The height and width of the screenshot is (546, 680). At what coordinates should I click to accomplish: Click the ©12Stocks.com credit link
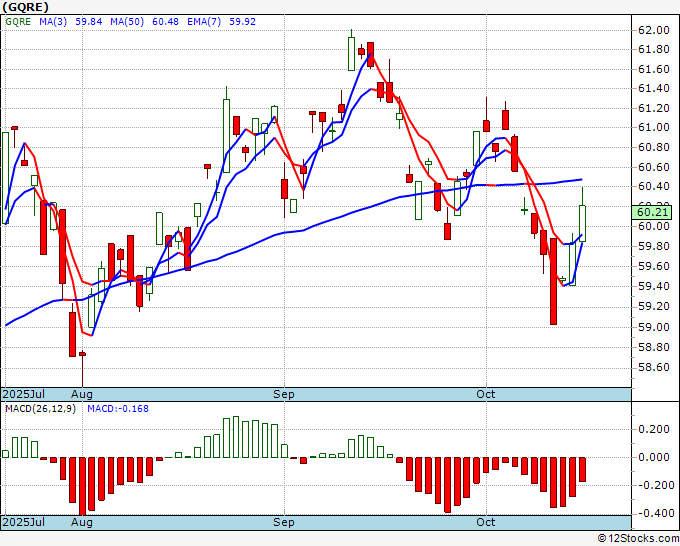tap(638, 538)
